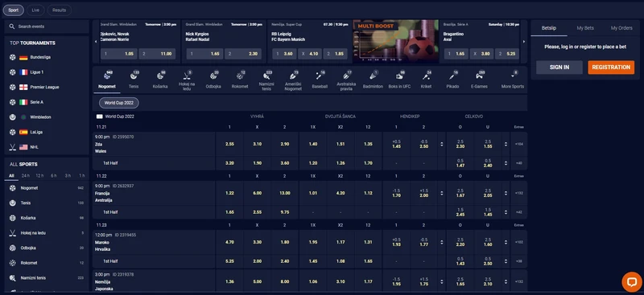Select the Sport tab
This screenshot has height=295, width=644.
13,10
